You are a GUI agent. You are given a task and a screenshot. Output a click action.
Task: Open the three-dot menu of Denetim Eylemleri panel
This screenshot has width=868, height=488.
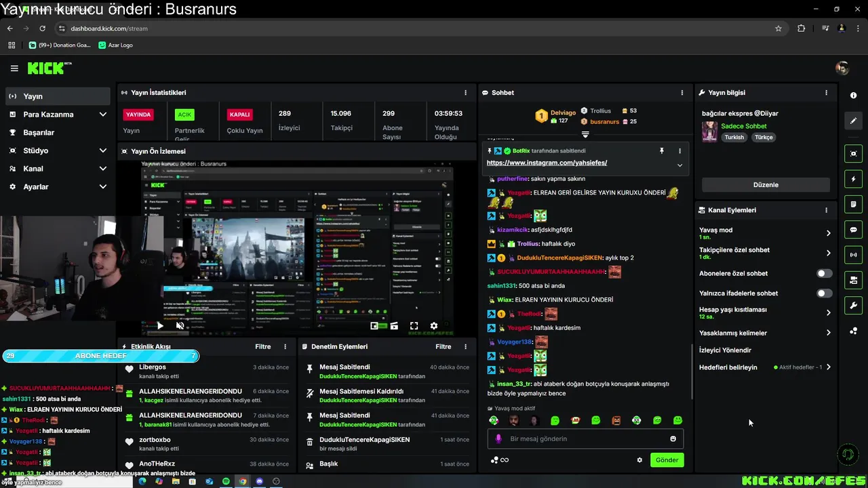pyautogui.click(x=465, y=347)
